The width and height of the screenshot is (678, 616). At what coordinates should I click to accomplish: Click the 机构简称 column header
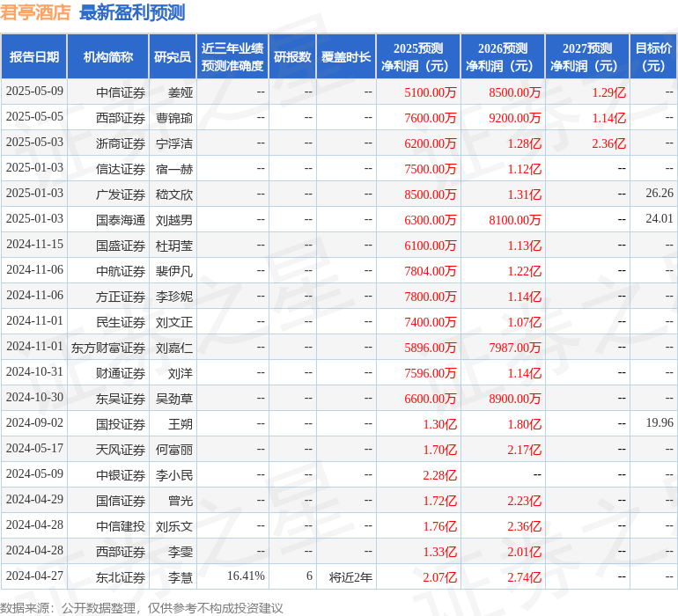(108, 57)
